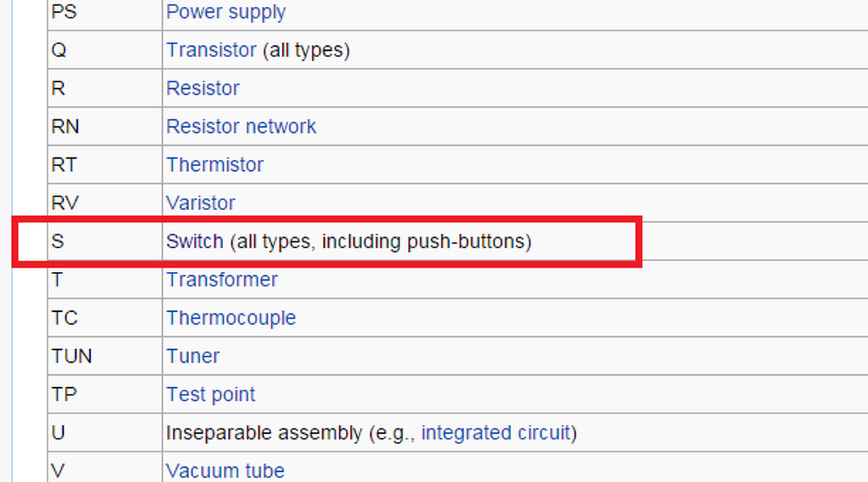Viewport: 868px width, 482px height.
Task: Open the Vacuum tube link
Action: point(225,470)
